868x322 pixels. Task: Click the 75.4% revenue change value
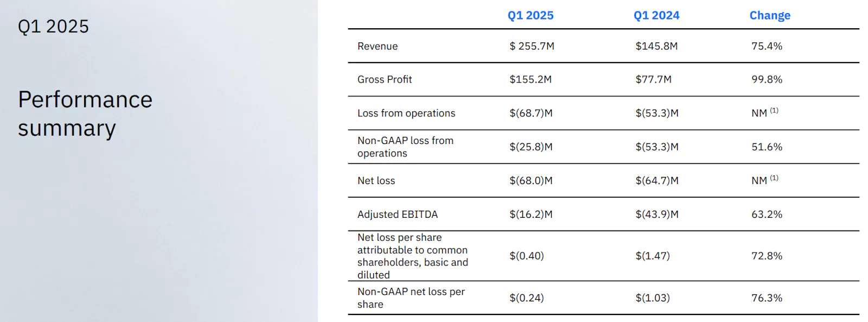(x=767, y=46)
